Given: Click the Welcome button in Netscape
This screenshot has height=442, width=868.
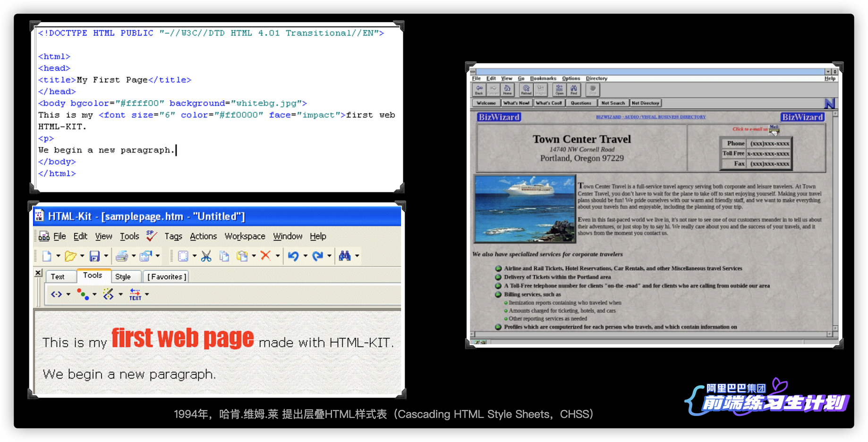Looking at the screenshot, I should click(486, 103).
